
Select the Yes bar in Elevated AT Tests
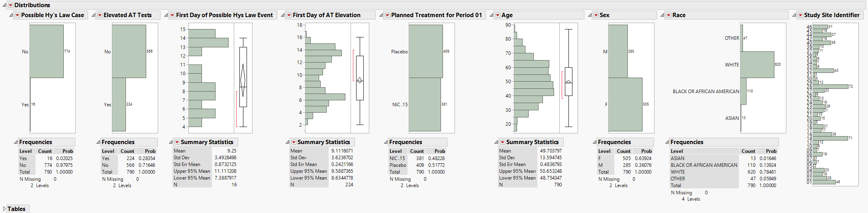coord(119,104)
